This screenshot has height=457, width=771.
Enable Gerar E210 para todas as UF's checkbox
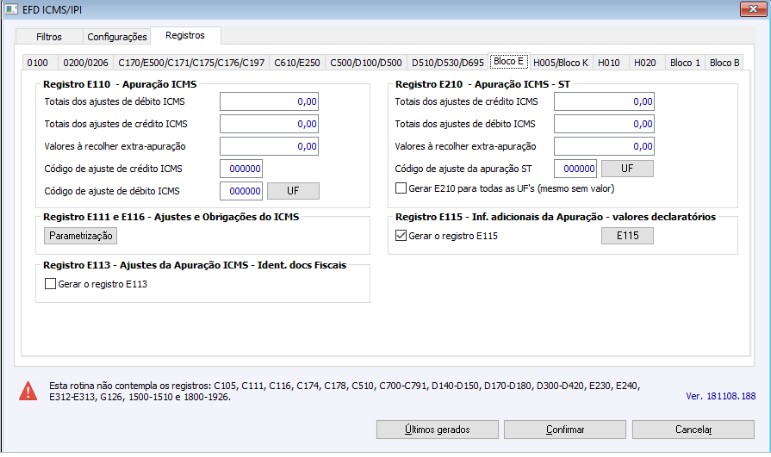pos(401,188)
